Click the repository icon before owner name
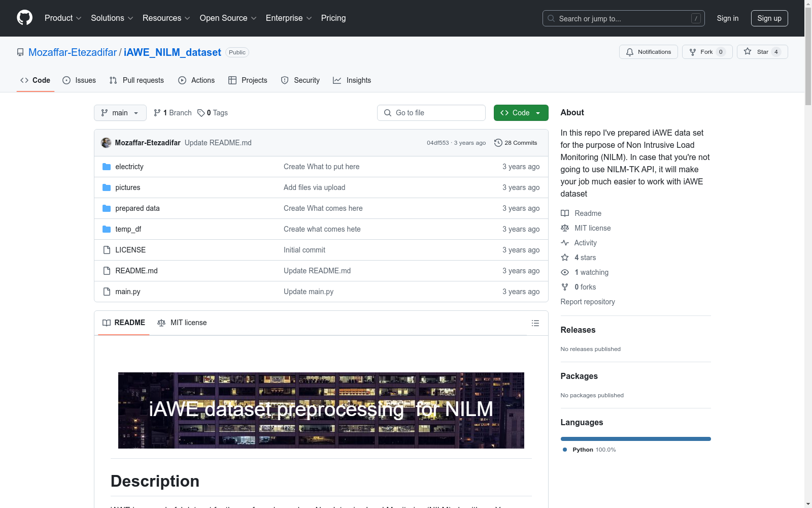This screenshot has height=508, width=812. coord(20,52)
